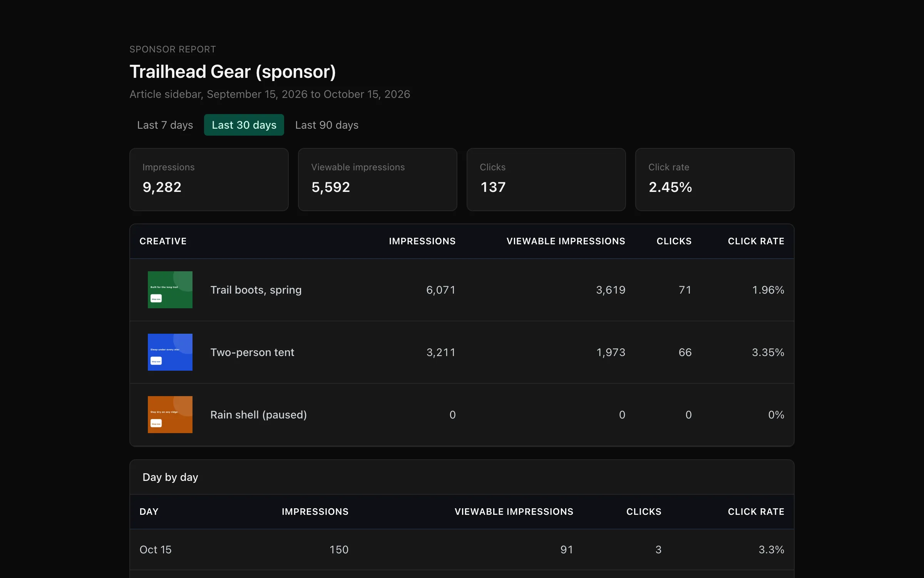Click the Viewable impressions card showing 5,592
Viewport: 924px width, 578px height.
click(x=378, y=180)
